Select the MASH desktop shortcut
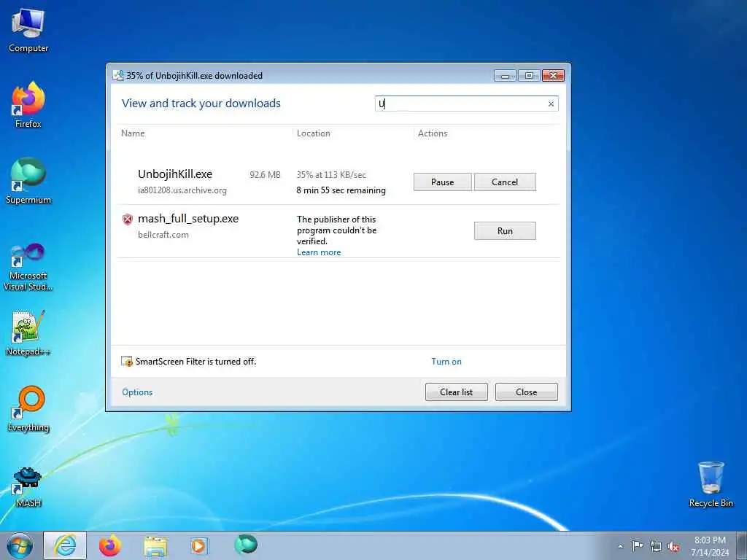The image size is (747, 560). (x=28, y=486)
